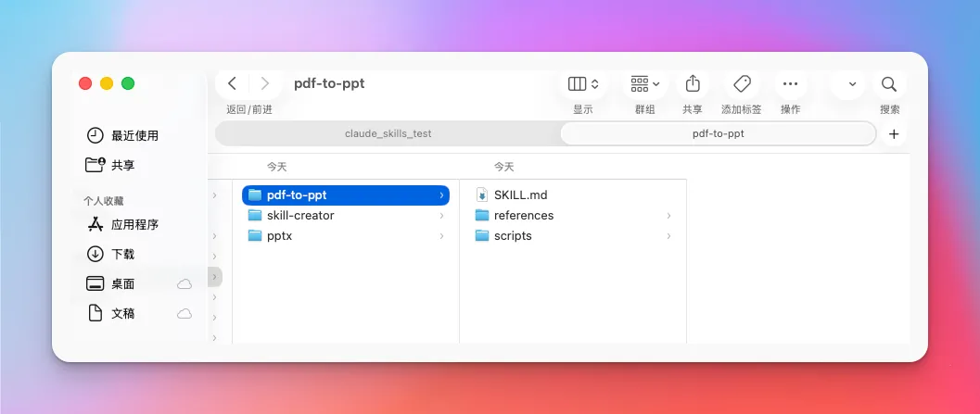Select the pdf-to-ppt tab

pos(718,133)
